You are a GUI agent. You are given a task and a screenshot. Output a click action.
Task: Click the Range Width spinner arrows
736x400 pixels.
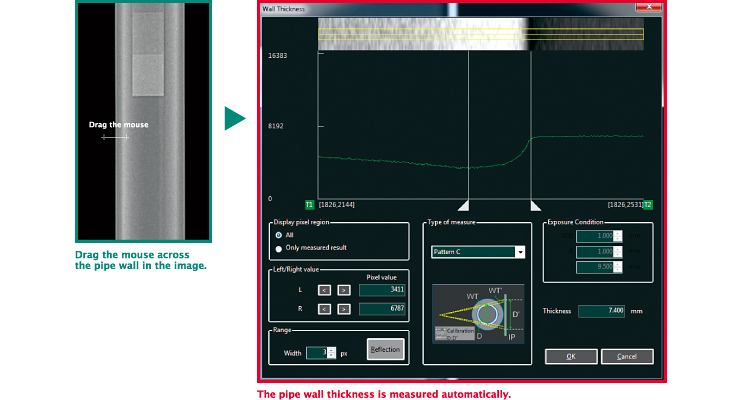(329, 352)
